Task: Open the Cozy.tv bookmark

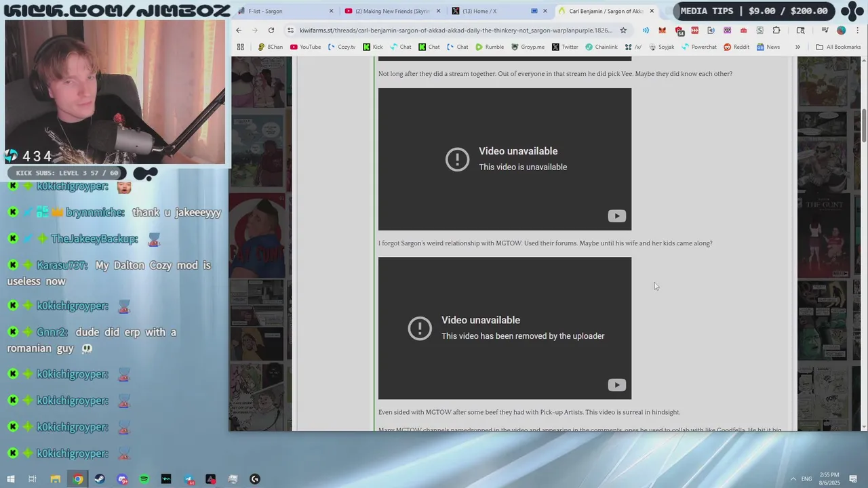Action: (x=341, y=47)
